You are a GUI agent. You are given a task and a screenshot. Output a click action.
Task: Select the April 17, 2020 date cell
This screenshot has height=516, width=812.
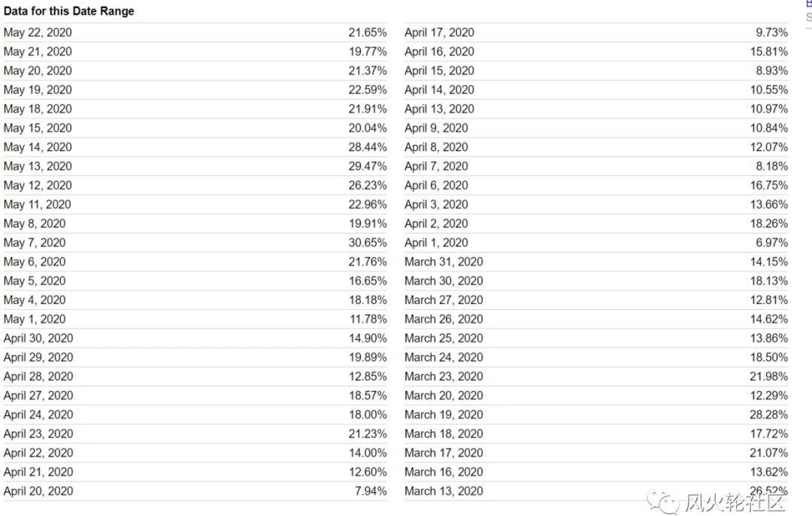439,32
